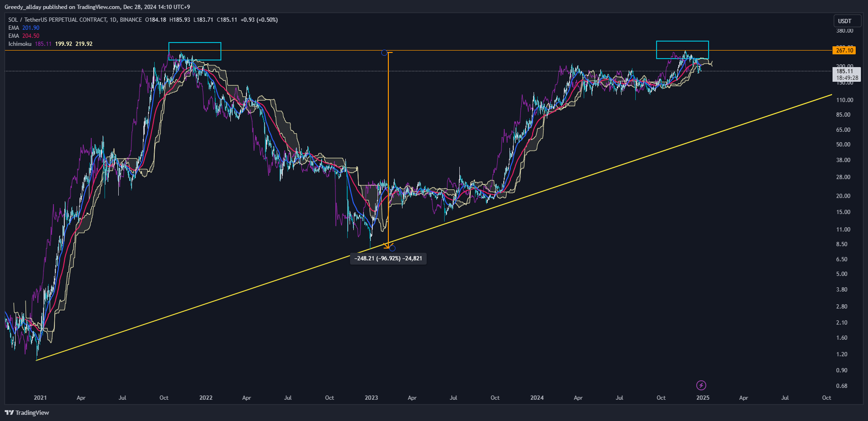Select the orange 267.10 price line label
The width and height of the screenshot is (868, 421).
click(844, 51)
